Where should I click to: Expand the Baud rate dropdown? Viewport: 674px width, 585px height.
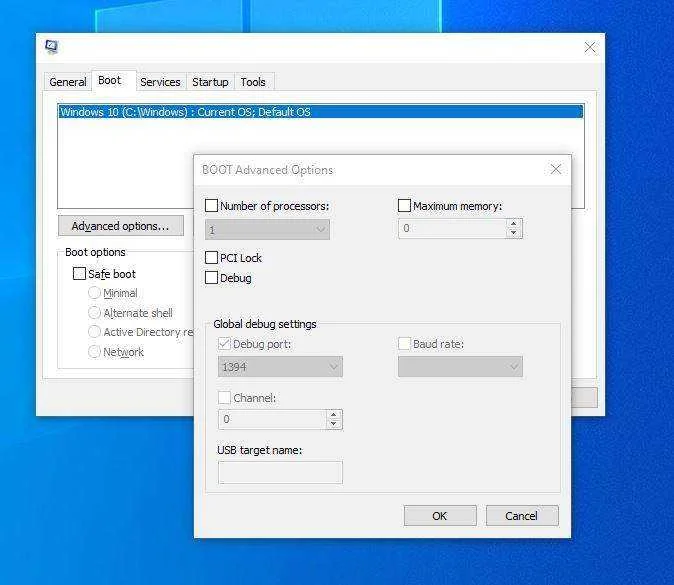pyautogui.click(x=460, y=367)
